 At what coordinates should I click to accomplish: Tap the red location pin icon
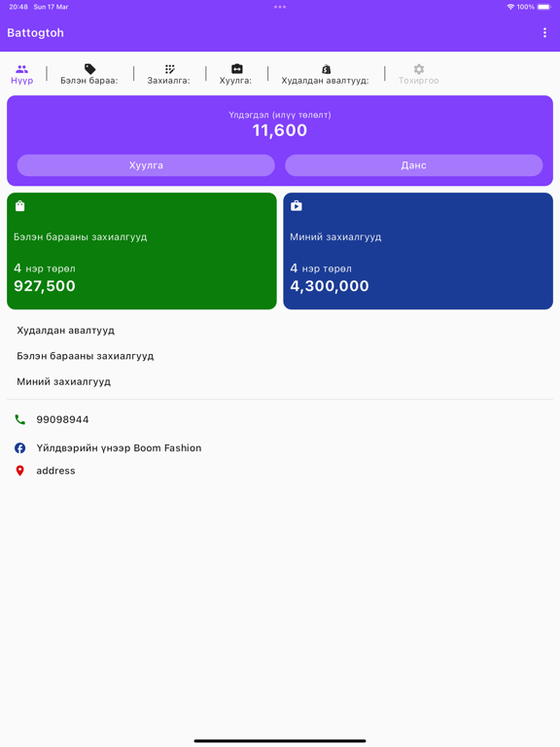point(20,471)
